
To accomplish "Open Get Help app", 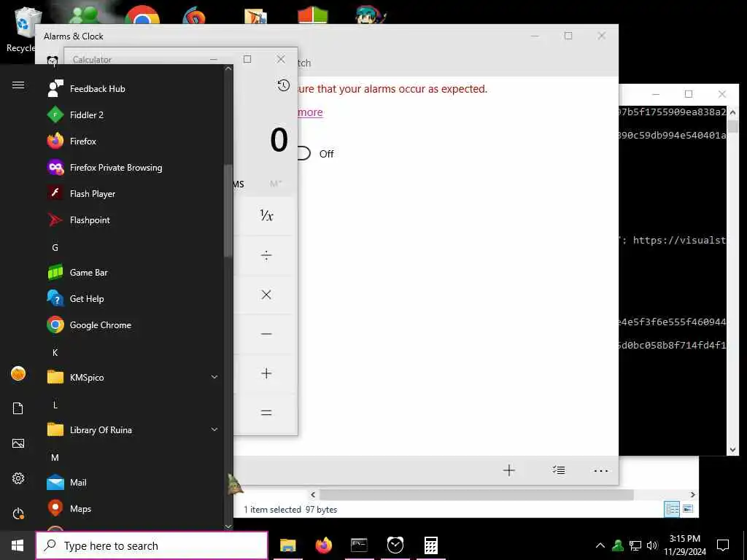I will pos(133,298).
